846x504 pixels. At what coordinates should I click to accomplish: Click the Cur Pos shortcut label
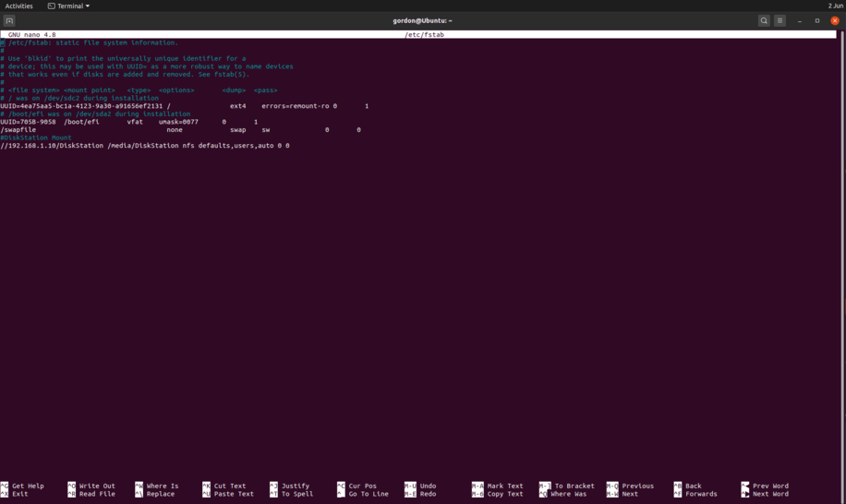point(363,486)
